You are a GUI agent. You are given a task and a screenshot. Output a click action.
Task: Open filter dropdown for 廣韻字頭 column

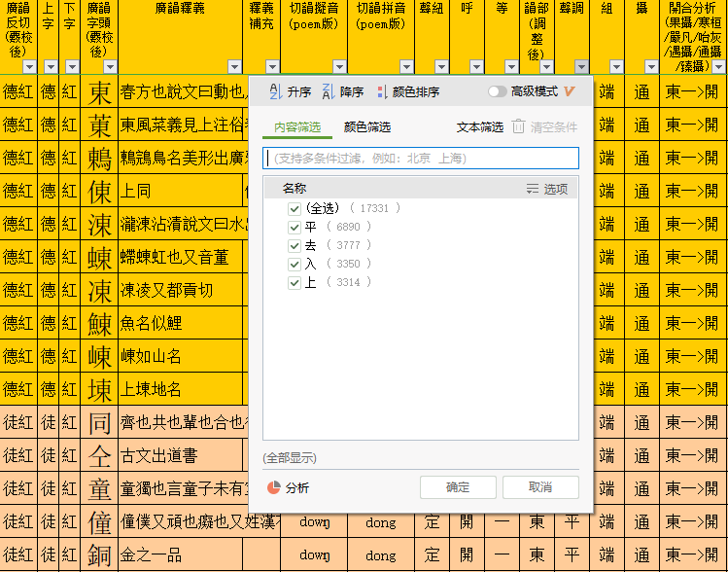point(110,67)
